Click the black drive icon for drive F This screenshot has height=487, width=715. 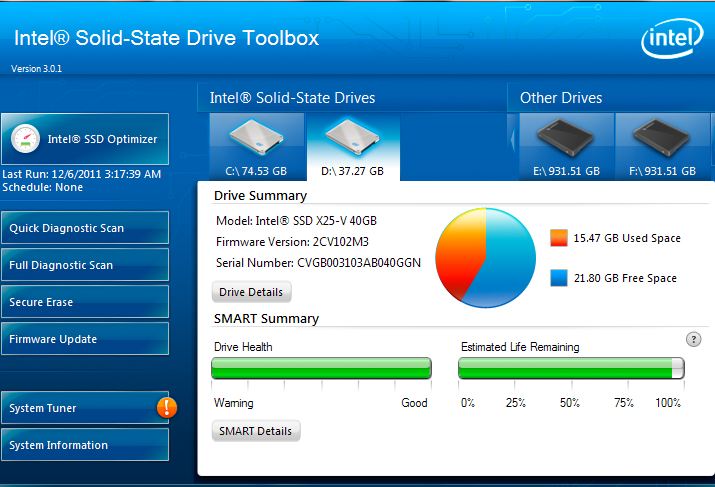coord(661,136)
